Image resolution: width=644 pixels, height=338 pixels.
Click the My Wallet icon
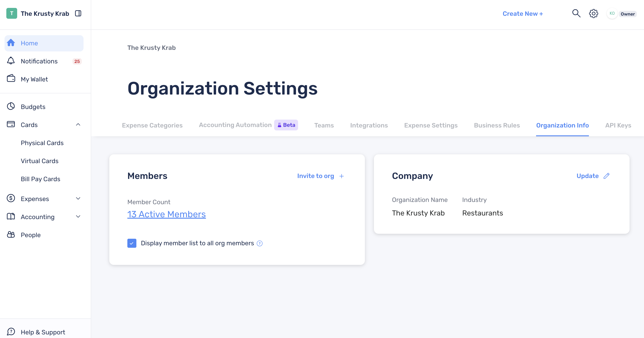11,79
